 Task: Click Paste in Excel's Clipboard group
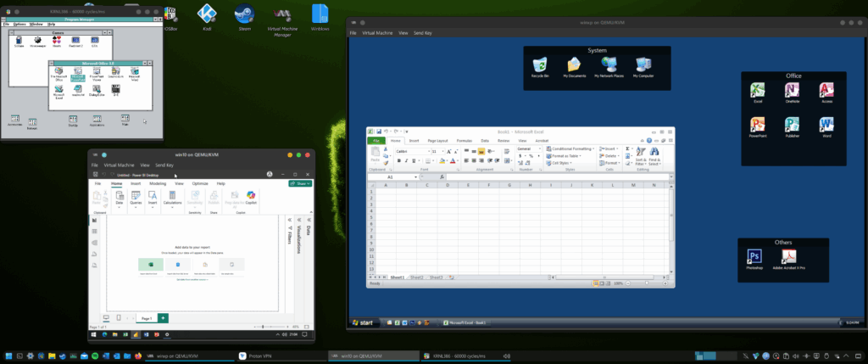tap(376, 154)
